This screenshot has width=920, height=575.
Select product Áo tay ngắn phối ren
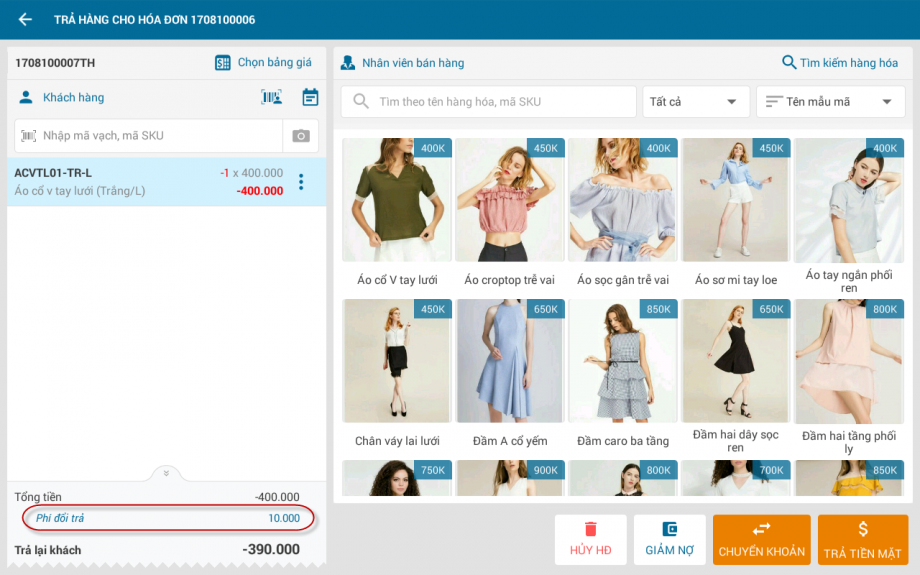(x=848, y=216)
